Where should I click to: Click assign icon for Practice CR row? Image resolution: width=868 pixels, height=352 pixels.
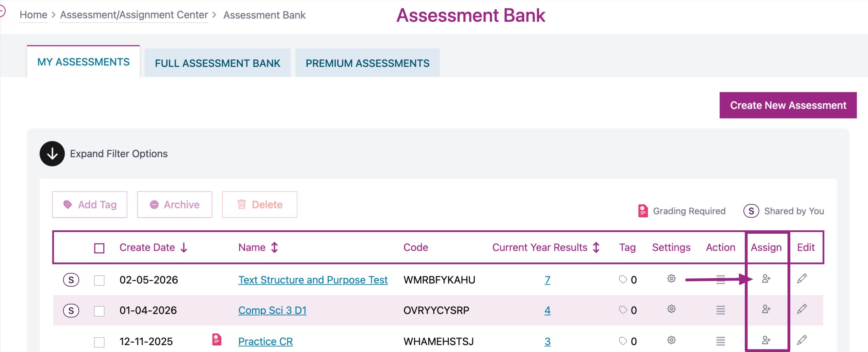point(766,340)
